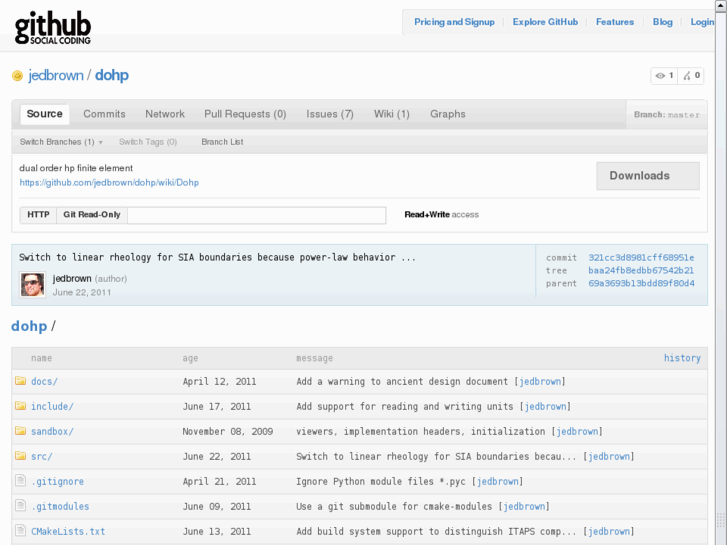Open the src/ directory link
The width and height of the screenshot is (727, 545).
[x=42, y=456]
